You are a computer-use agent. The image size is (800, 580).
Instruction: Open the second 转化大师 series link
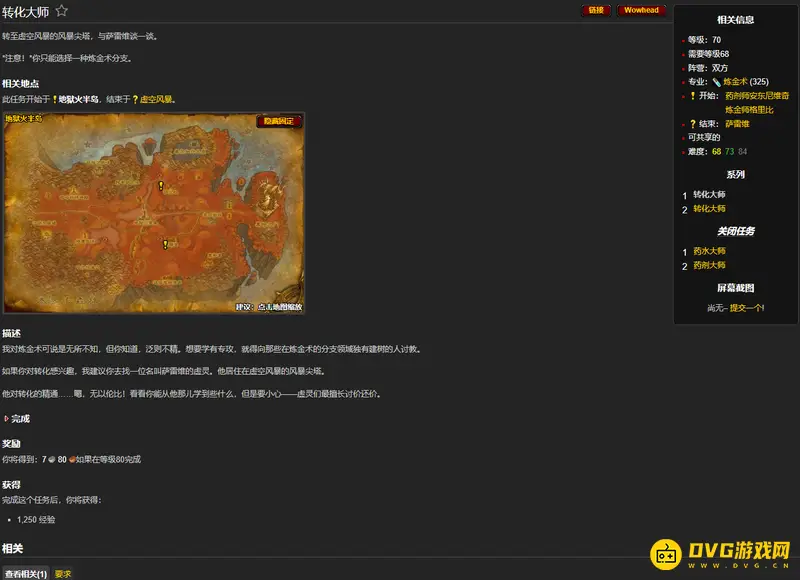709,209
